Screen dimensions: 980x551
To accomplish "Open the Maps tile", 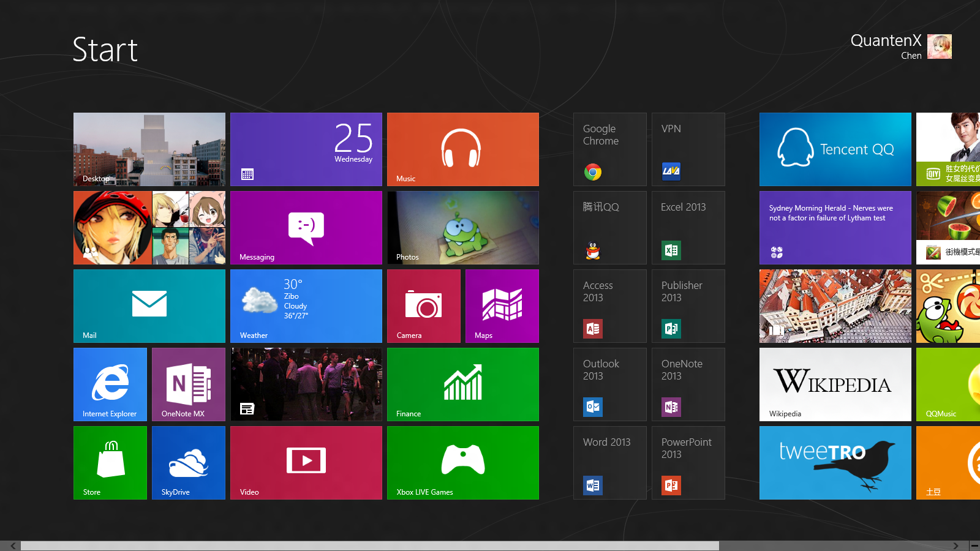I will coord(502,306).
